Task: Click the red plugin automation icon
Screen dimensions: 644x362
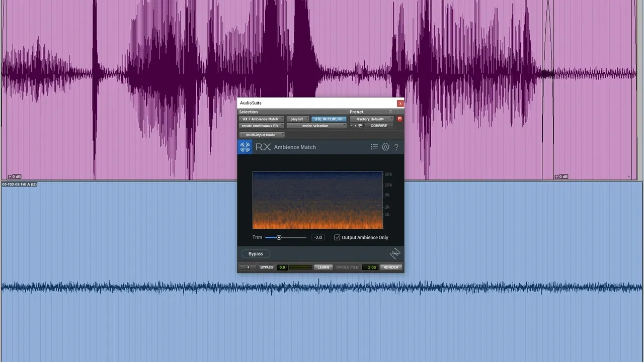Action: click(399, 119)
